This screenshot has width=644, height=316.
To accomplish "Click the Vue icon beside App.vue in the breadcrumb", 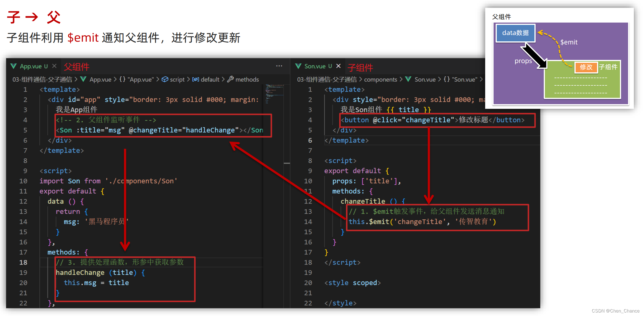I will click(83, 79).
